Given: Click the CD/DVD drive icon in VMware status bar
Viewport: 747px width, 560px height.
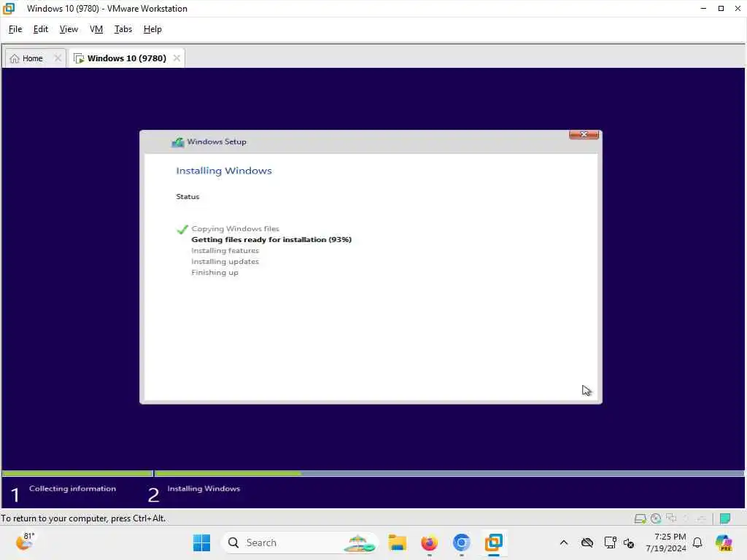Looking at the screenshot, I should [x=656, y=518].
